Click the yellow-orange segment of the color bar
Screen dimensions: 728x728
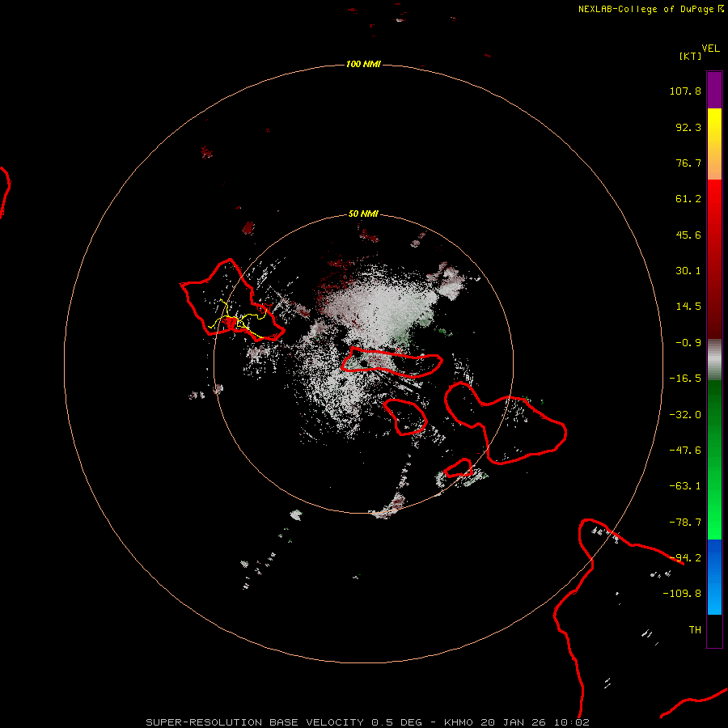[714, 144]
